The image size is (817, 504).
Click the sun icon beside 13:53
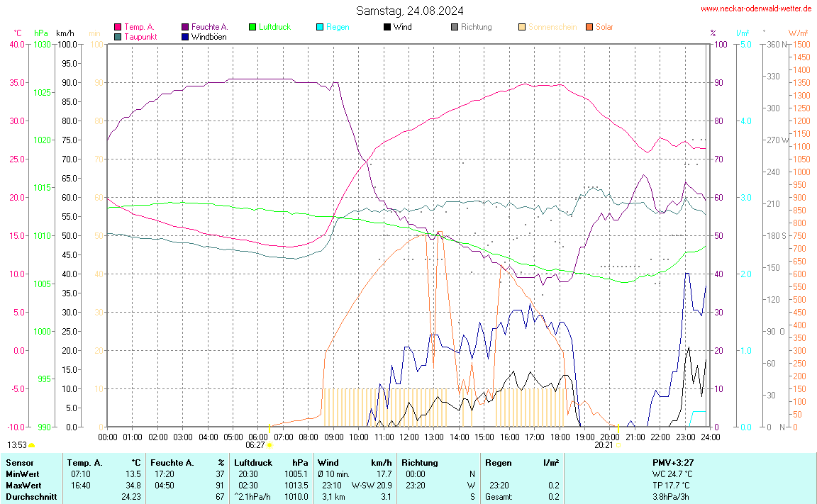pos(32,445)
